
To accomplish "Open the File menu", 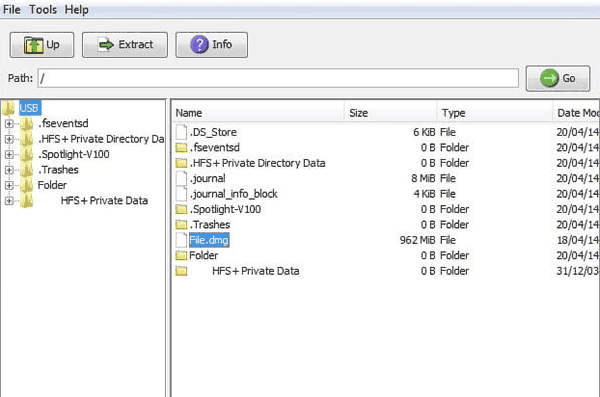I will point(11,9).
